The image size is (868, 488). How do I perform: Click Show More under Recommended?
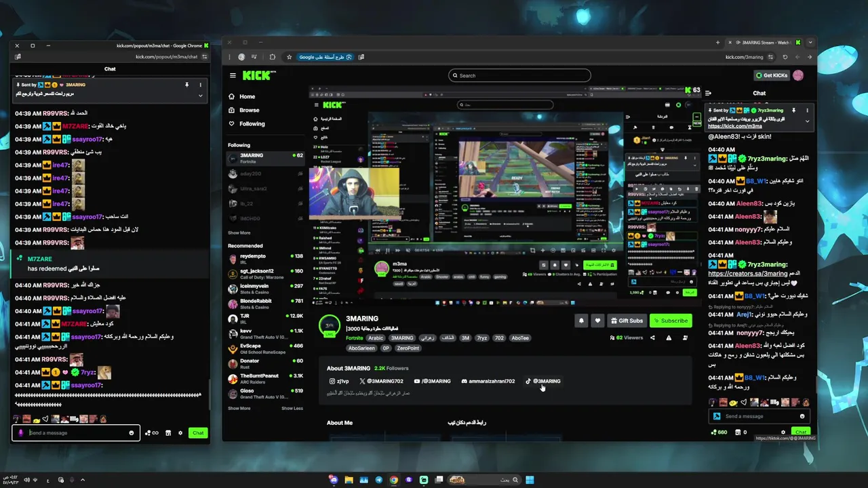pyautogui.click(x=239, y=408)
